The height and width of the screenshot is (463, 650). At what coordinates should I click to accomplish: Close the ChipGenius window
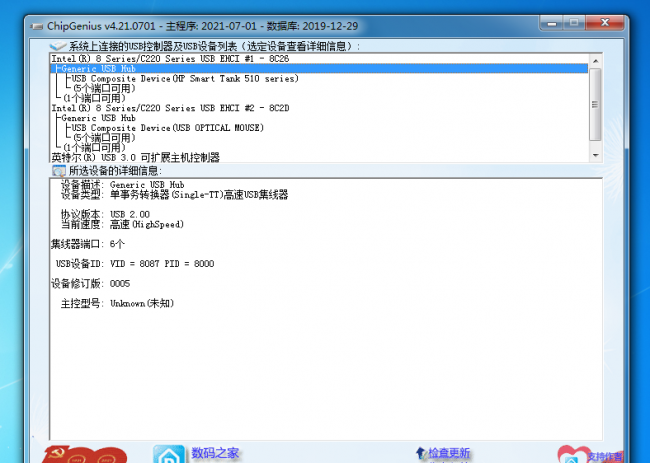(605, 23)
